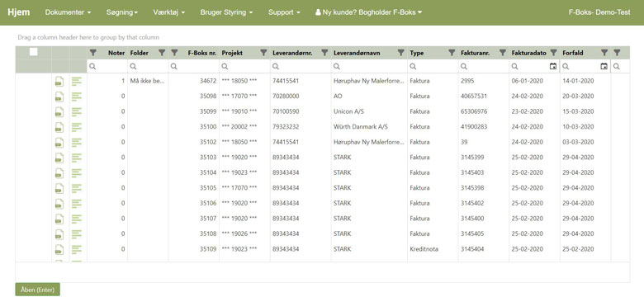Open the Forfald calendar picker icon

604,67
